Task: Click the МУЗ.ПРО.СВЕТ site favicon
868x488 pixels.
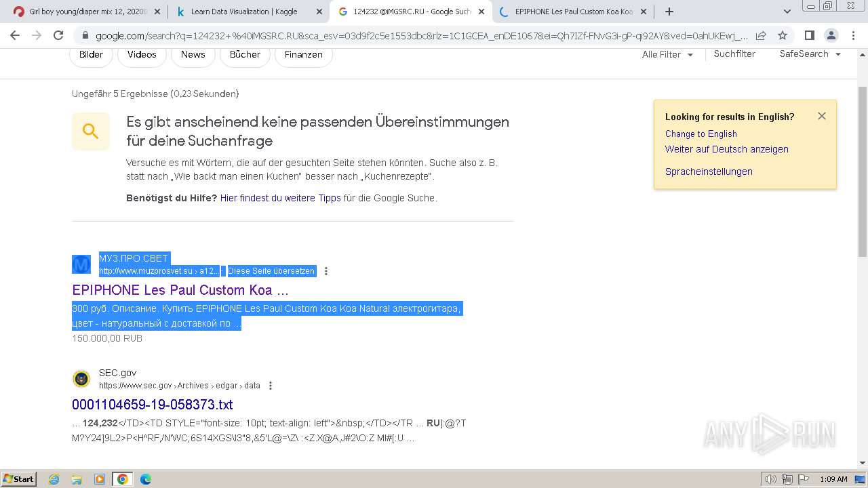Action: point(81,264)
